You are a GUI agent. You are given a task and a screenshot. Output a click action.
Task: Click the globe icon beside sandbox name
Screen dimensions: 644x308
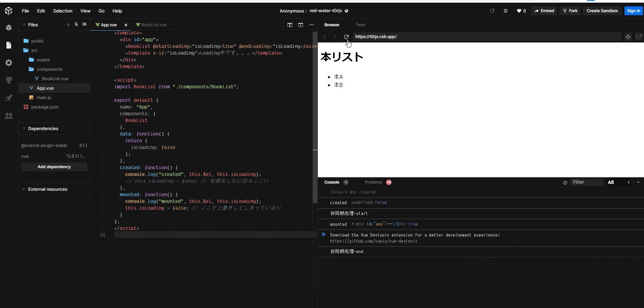point(346,11)
